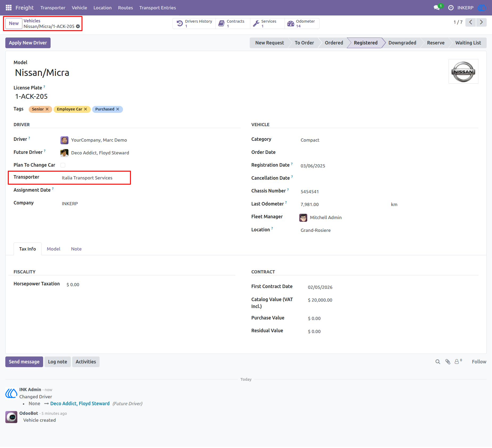Screen dimensions: 492x448
Task: Remove the Purchased tag
Action: coord(118,109)
